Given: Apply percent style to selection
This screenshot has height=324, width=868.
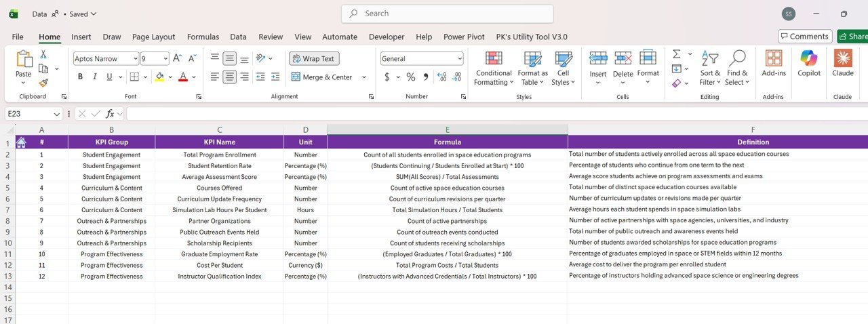Looking at the screenshot, I should (x=410, y=77).
